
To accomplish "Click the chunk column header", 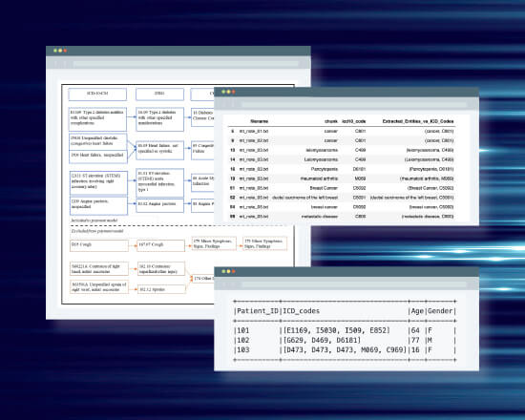I will (x=331, y=121).
